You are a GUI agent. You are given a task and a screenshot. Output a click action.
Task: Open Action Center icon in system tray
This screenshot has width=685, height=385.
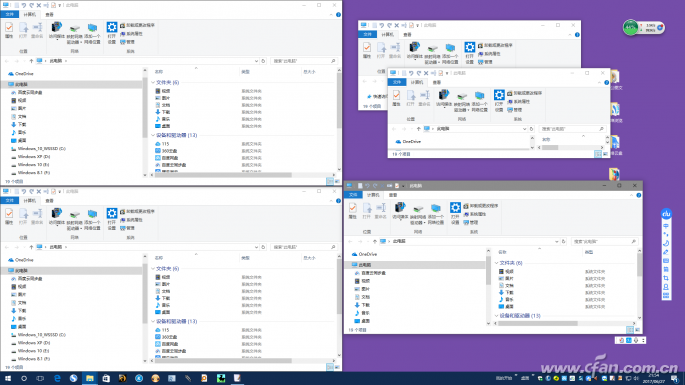click(675, 378)
